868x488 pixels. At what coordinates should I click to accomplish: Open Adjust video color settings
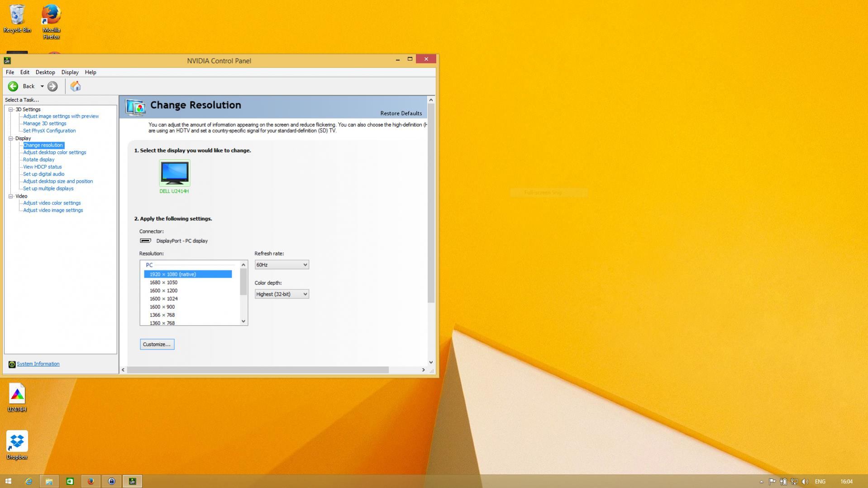52,203
